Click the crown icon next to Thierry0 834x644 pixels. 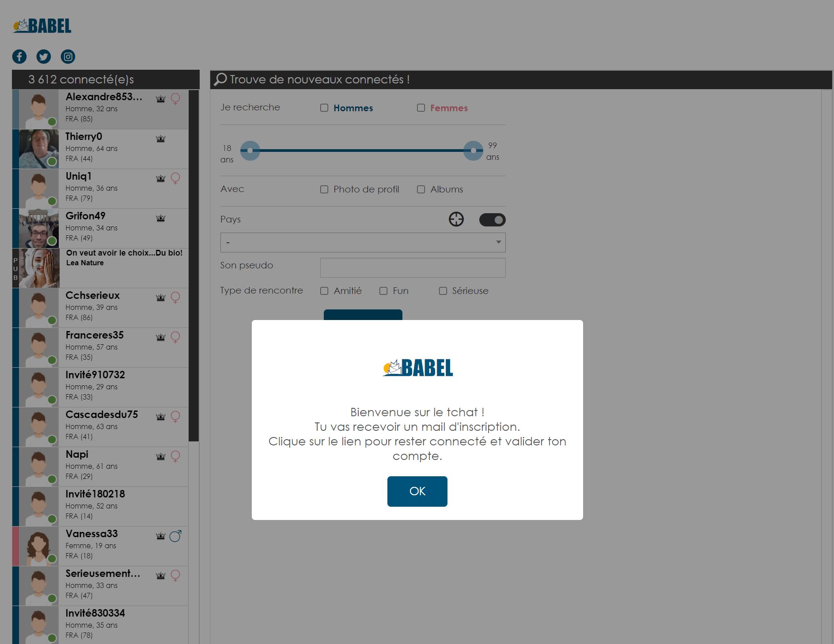(x=160, y=139)
